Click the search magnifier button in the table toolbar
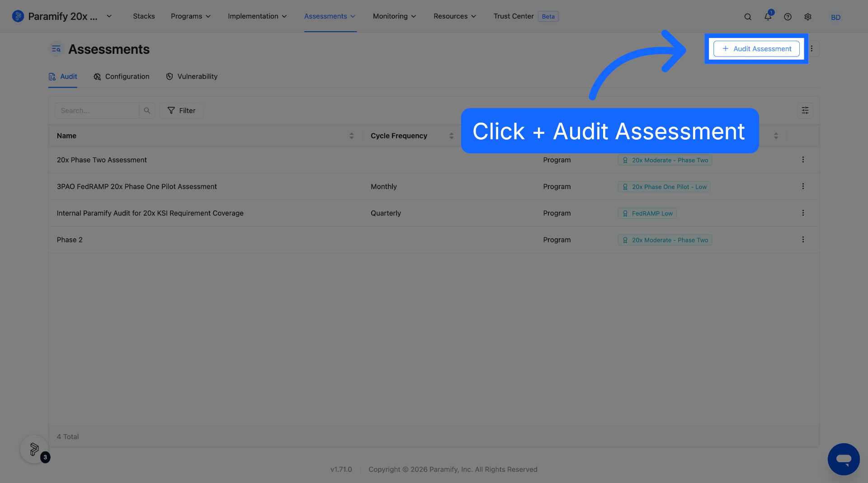868x483 pixels. coord(147,111)
